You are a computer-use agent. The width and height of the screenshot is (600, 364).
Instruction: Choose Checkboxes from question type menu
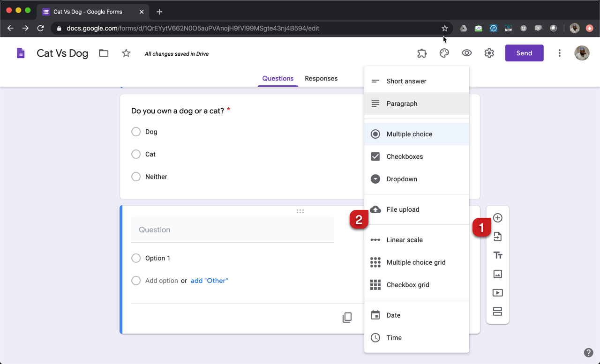point(405,156)
